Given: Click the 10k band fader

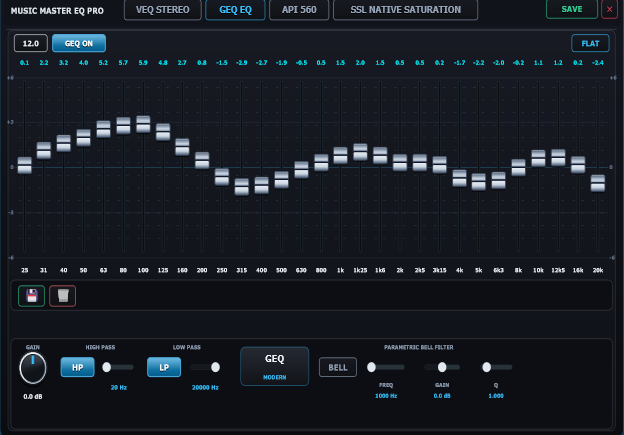Looking at the screenshot, I should [538, 158].
